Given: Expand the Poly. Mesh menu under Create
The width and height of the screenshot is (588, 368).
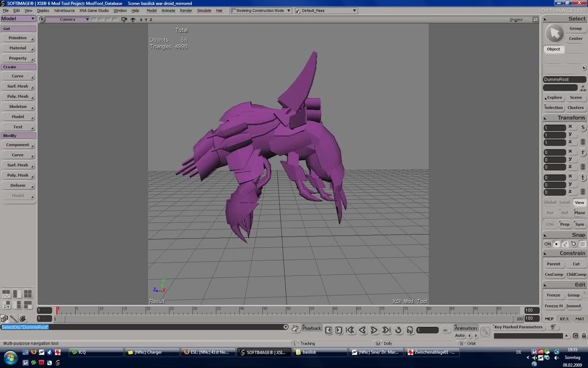Looking at the screenshot, I should [x=18, y=97].
